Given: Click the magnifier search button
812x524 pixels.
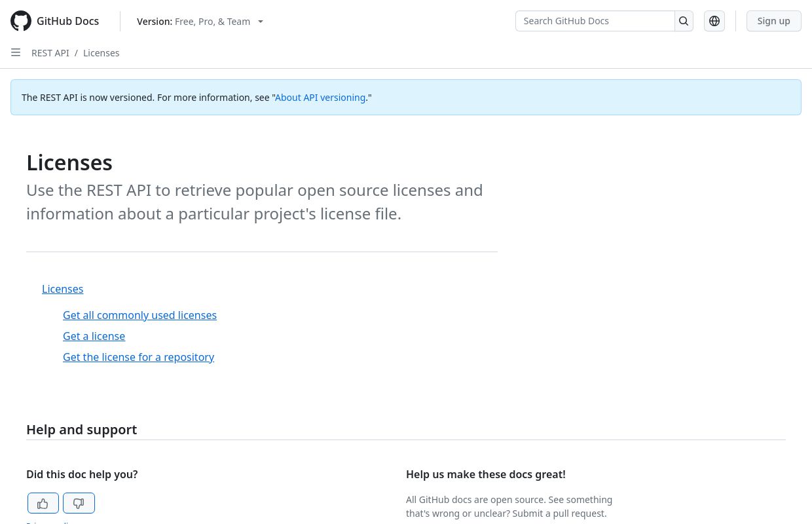Looking at the screenshot, I should pos(684,21).
